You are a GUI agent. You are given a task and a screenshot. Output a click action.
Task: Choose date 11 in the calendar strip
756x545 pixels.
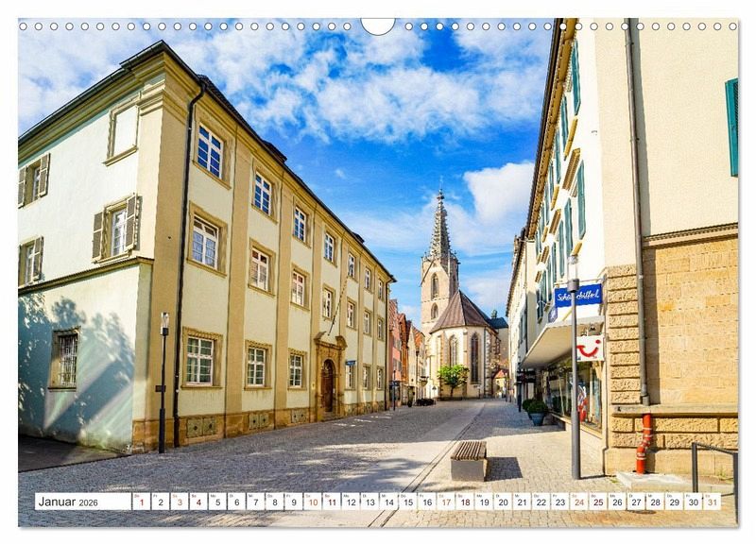point(332,502)
